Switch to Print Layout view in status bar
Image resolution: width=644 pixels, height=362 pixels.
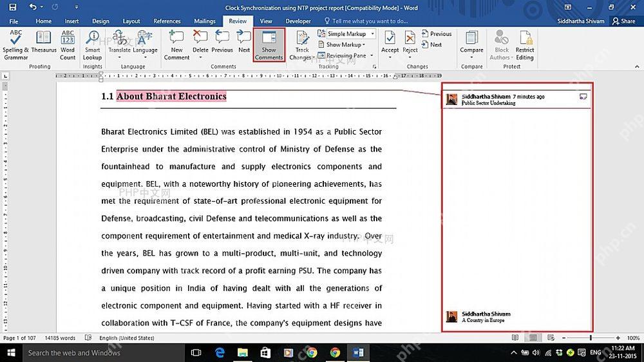coord(533,338)
